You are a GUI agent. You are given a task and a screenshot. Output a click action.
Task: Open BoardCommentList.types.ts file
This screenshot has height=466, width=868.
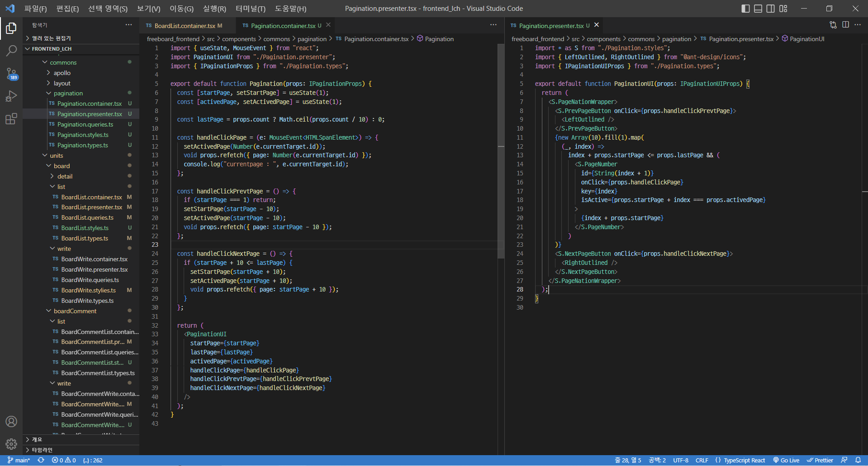click(x=98, y=373)
